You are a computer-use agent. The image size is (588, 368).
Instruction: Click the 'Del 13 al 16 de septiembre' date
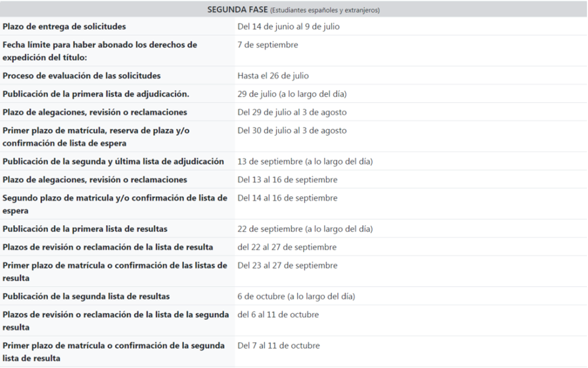pos(287,180)
